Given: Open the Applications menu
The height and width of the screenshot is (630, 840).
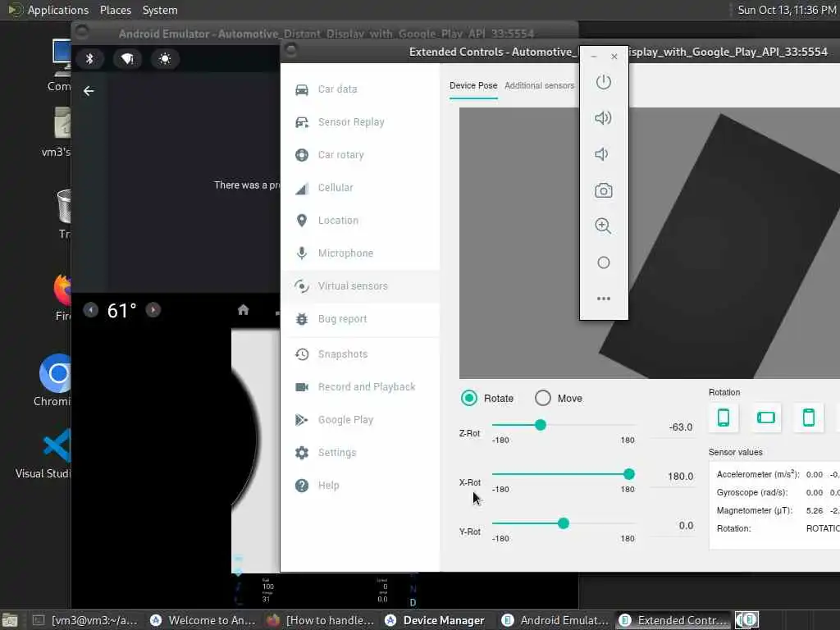Looking at the screenshot, I should tap(58, 10).
